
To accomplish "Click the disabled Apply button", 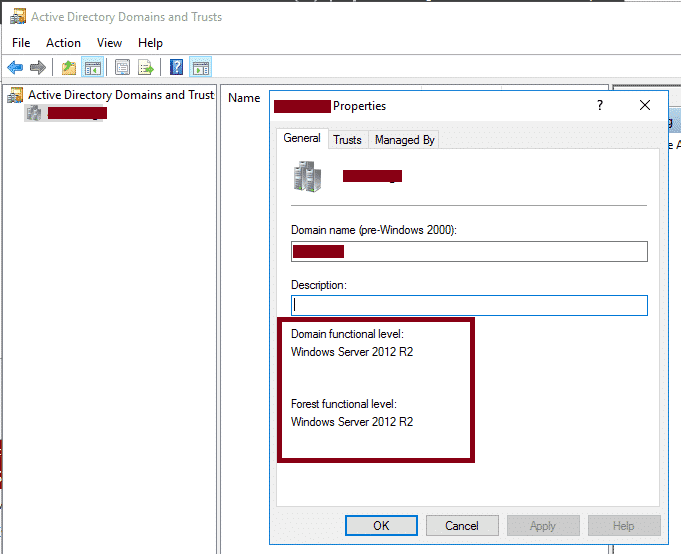I will 543,526.
